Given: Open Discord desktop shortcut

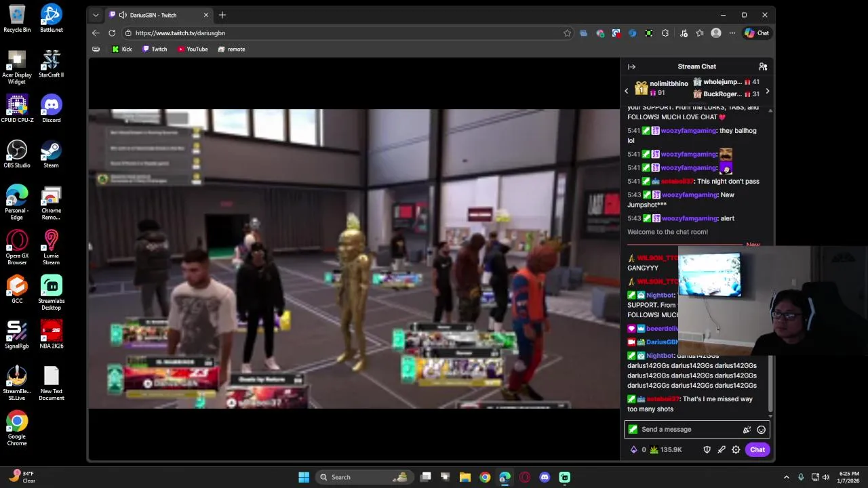Looking at the screenshot, I should [x=51, y=108].
